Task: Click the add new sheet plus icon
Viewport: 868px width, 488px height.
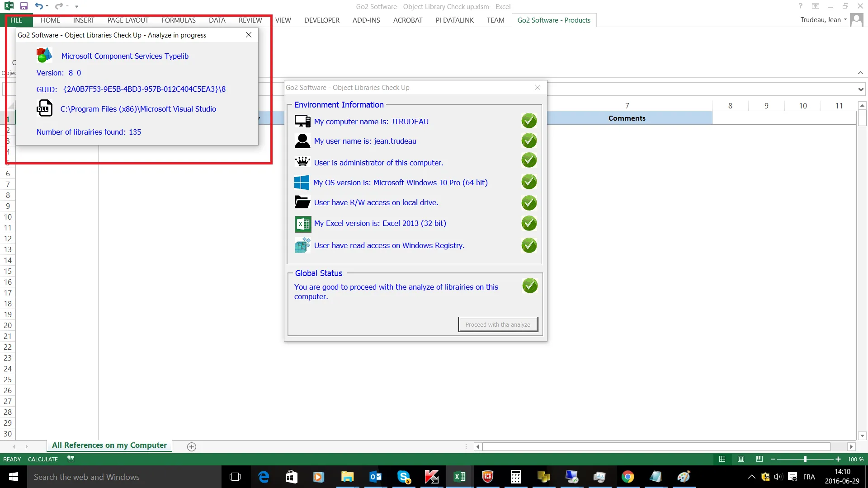Action: coord(192,446)
